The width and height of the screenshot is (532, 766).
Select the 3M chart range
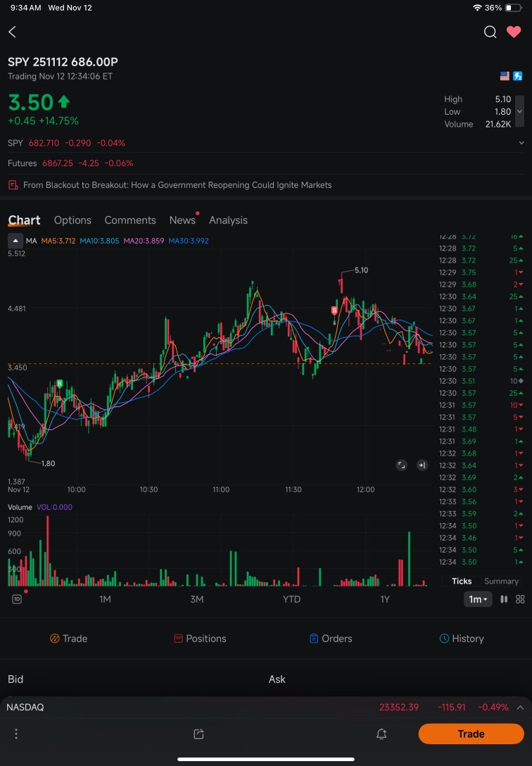click(x=197, y=599)
